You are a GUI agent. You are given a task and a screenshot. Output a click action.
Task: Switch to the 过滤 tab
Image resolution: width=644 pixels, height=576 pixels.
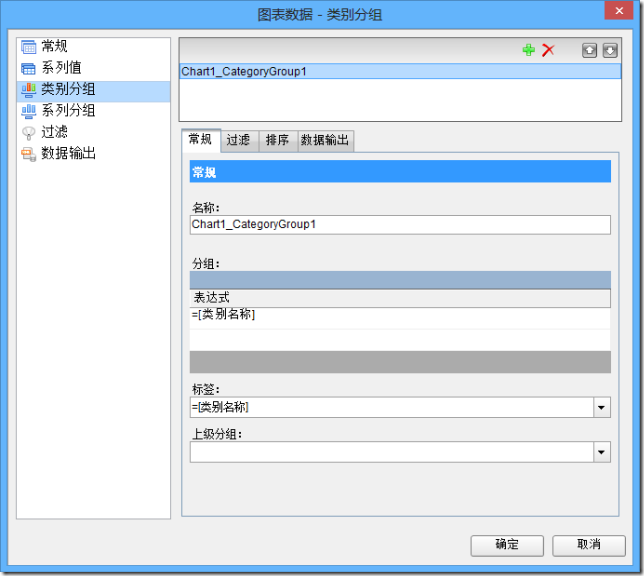pyautogui.click(x=239, y=141)
